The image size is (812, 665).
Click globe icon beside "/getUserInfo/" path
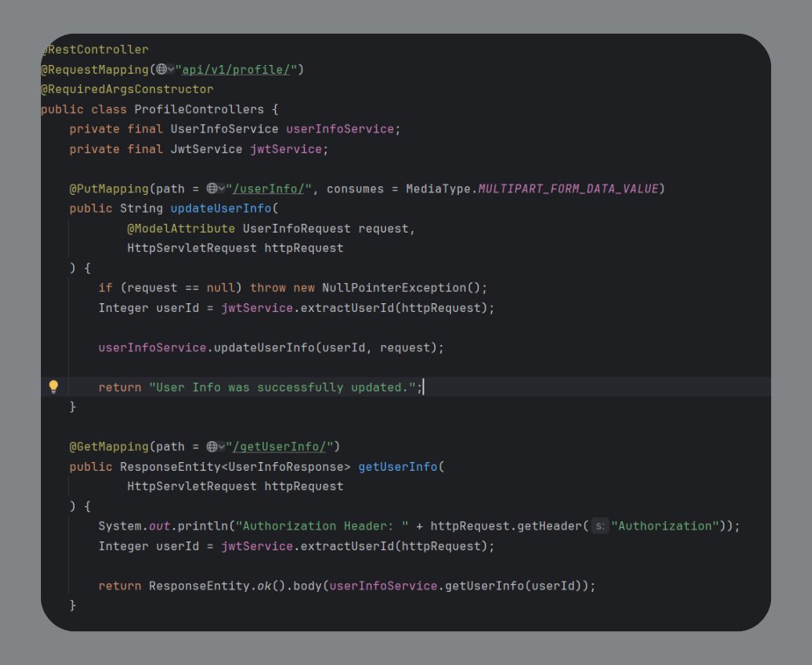212,447
